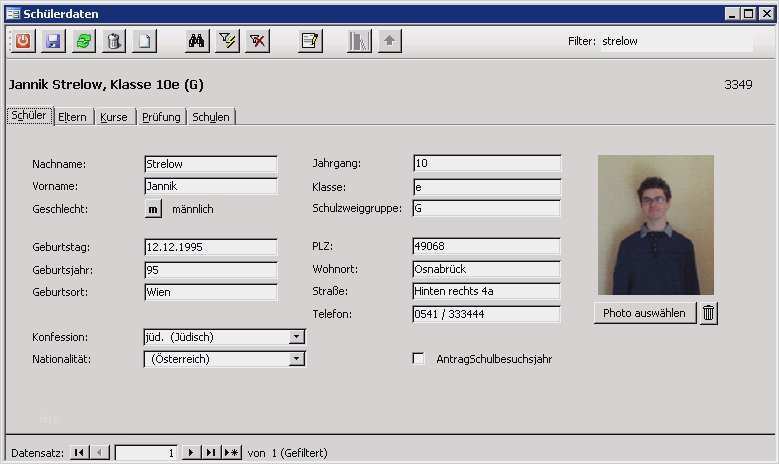Screen dimensions: 779x464
Task: Switch to the Prüfung tab
Action: [x=161, y=117]
